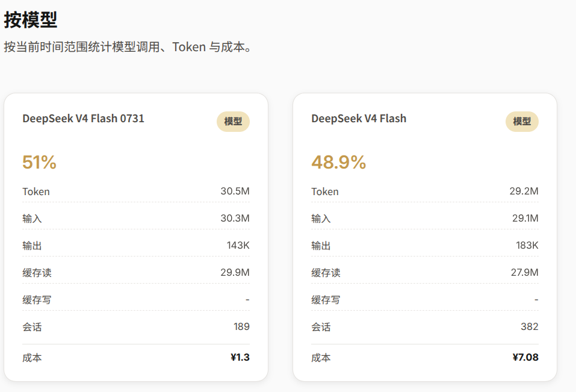Click 缓存写 label in Flash 0731 card
This screenshot has width=576, height=392.
[x=37, y=300]
